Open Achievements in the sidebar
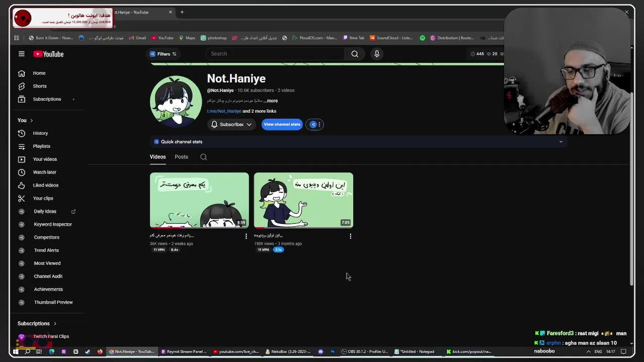 (47, 290)
